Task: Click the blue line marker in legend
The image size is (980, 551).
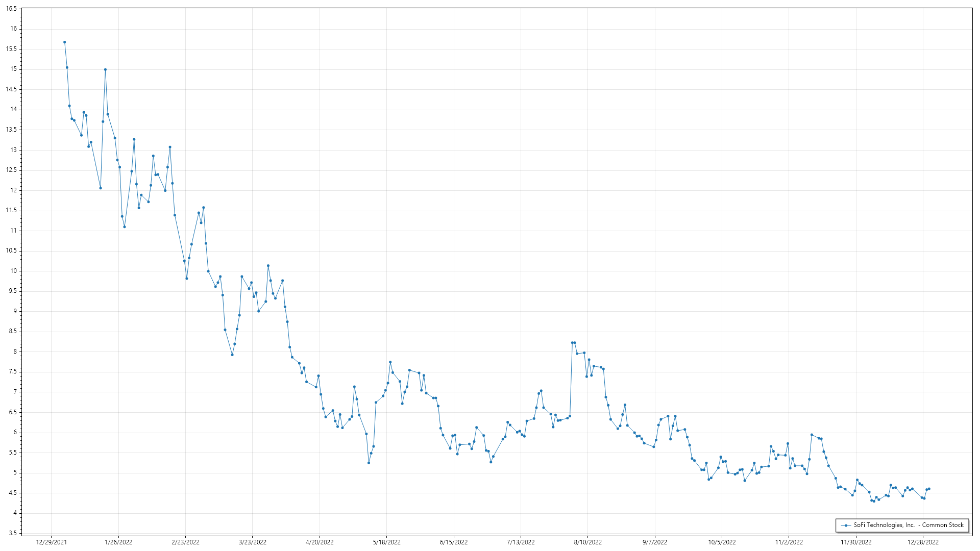Action: (x=846, y=525)
